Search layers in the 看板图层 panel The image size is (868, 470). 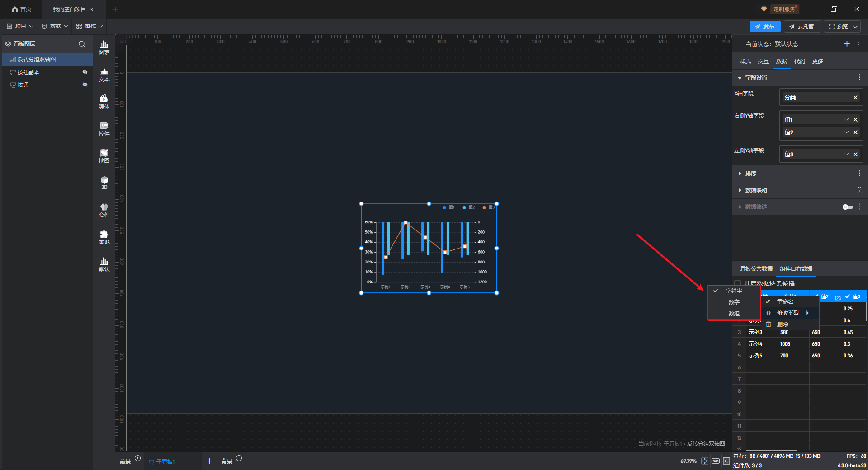coord(82,44)
